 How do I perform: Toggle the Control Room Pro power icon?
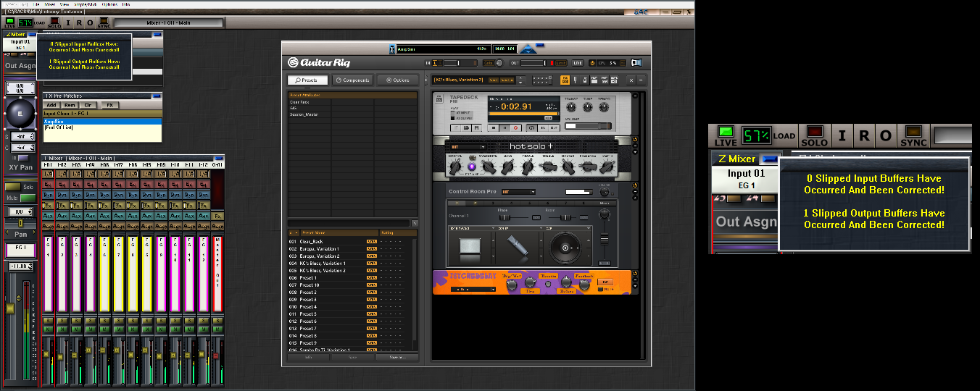click(x=635, y=185)
